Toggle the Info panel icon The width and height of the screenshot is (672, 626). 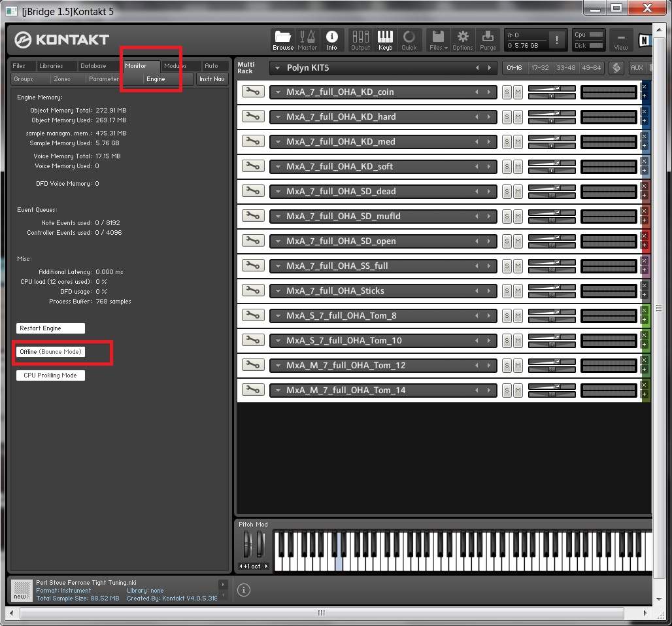click(x=331, y=40)
